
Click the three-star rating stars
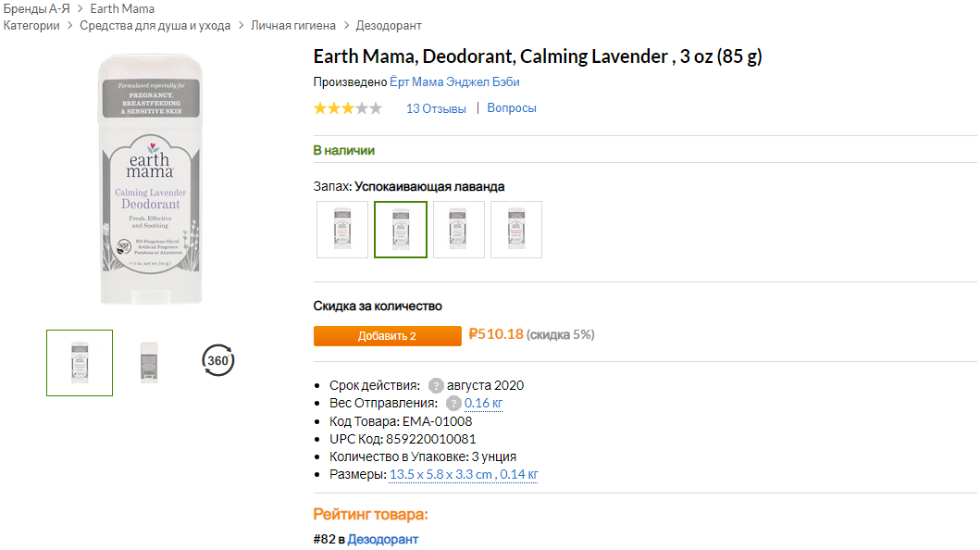347,108
